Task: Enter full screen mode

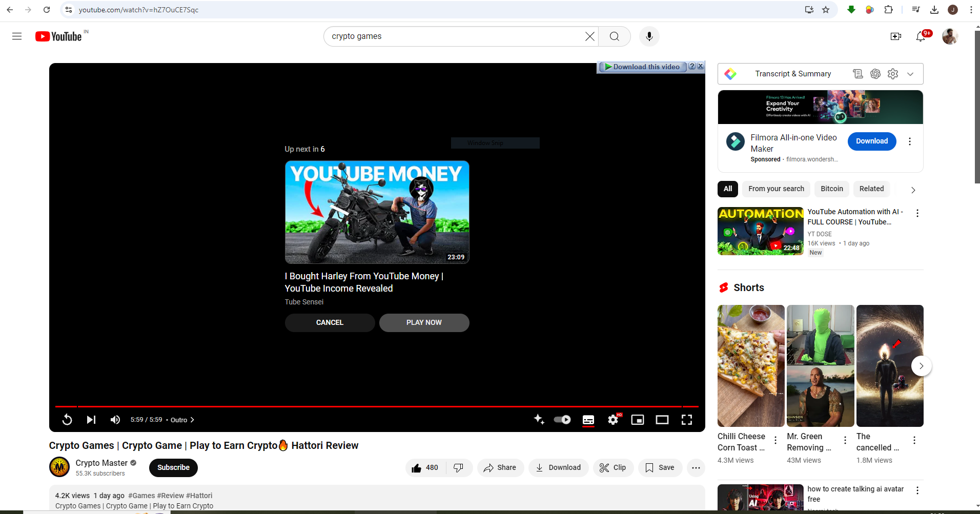Action: point(687,420)
